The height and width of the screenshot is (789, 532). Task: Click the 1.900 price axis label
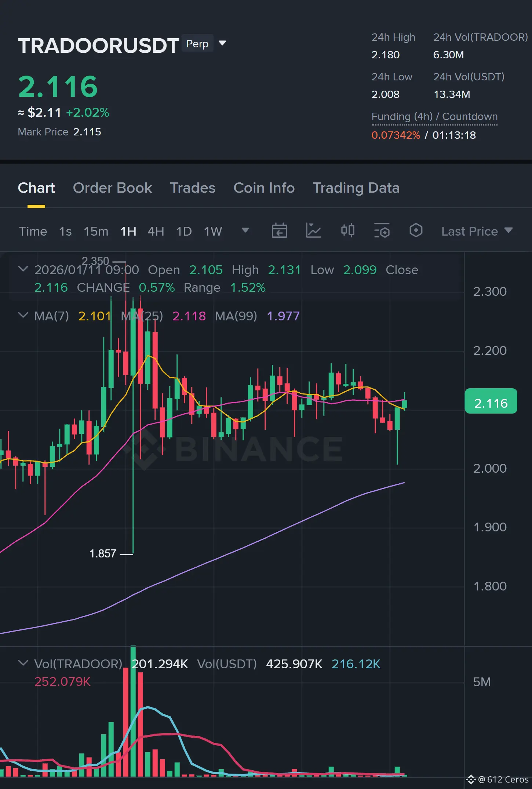pos(490,527)
